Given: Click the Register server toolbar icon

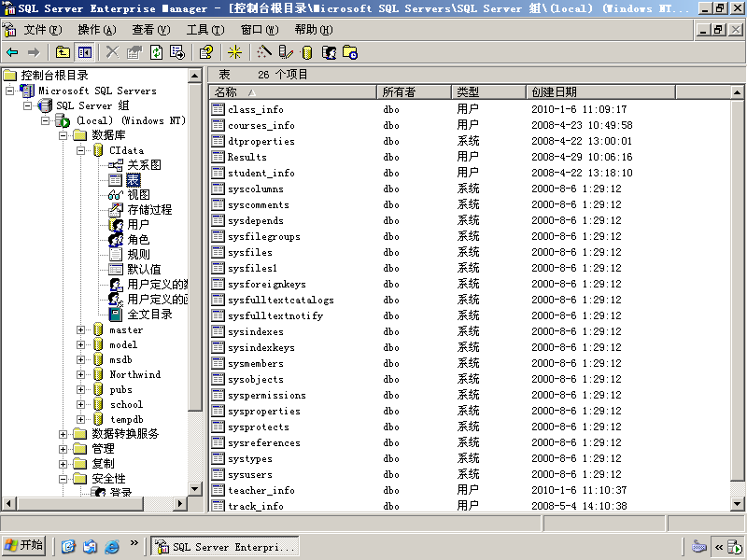Looking at the screenshot, I should coord(286,52).
